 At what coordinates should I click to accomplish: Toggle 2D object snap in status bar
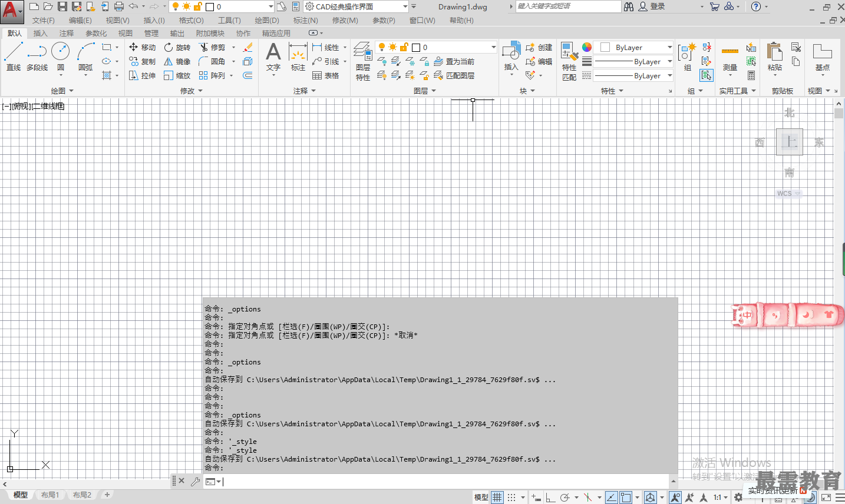(x=625, y=498)
